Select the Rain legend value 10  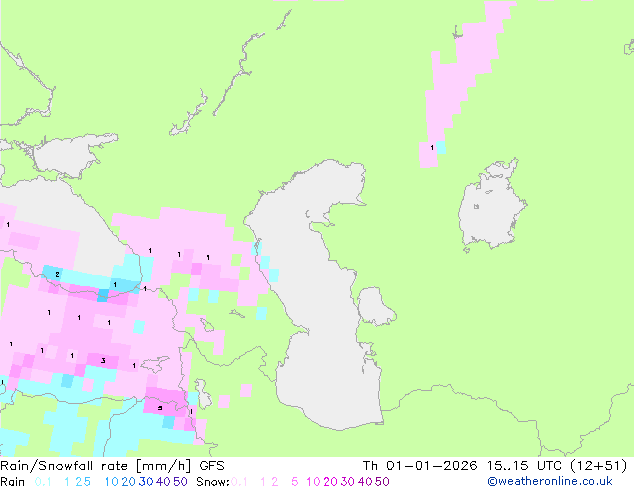(x=111, y=482)
